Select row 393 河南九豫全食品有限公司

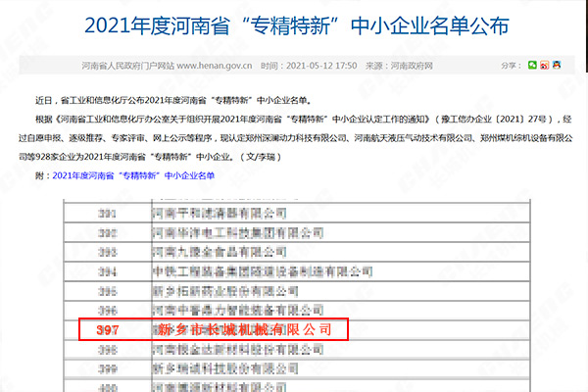(220, 252)
